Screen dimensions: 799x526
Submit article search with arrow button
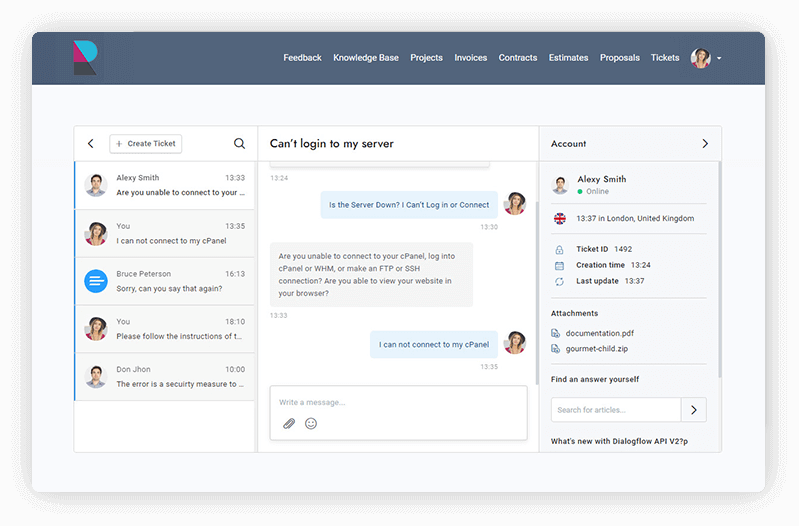694,410
